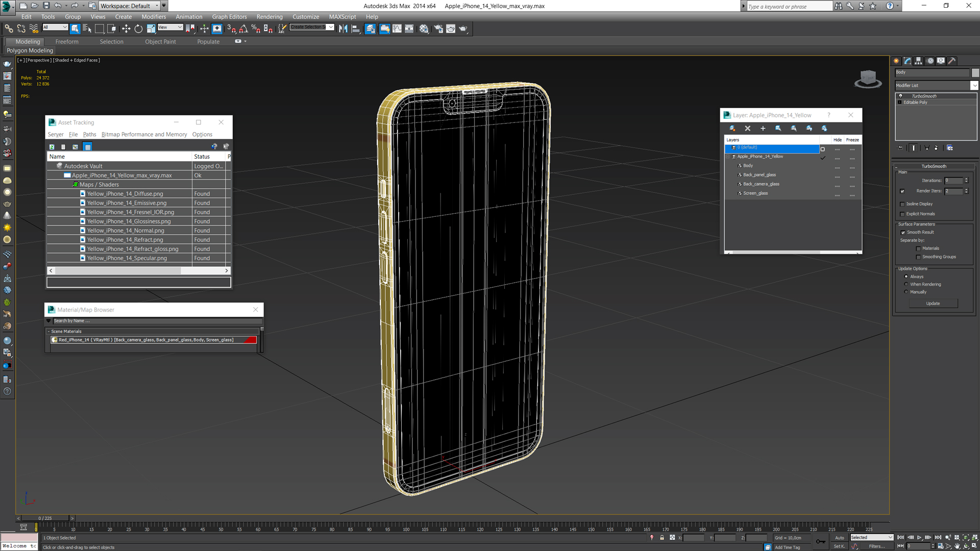Enable Separate by Materials checkbox

click(918, 248)
